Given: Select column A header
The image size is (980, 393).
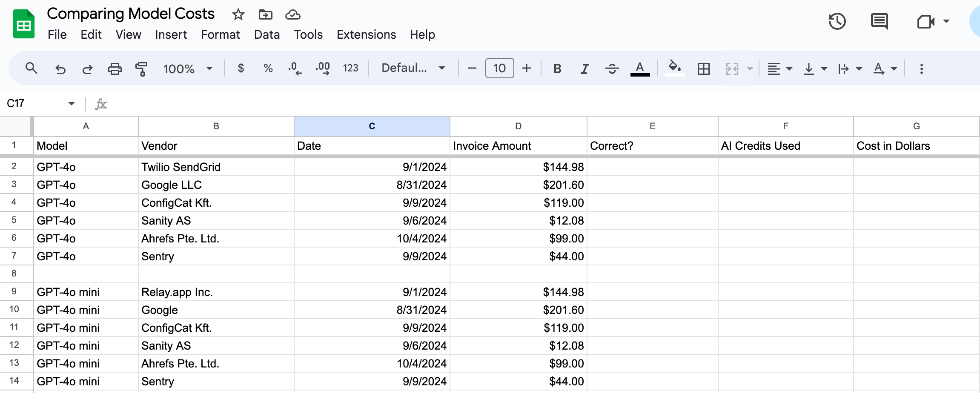Looking at the screenshot, I should coord(86,126).
